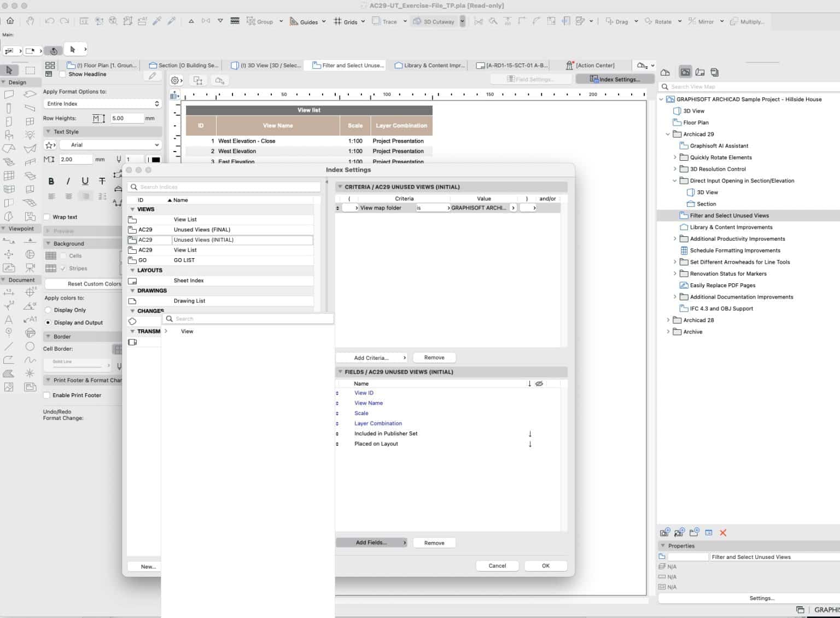The image size is (840, 618).
Task: Expand the Archive folder in View Map
Action: 668,332
